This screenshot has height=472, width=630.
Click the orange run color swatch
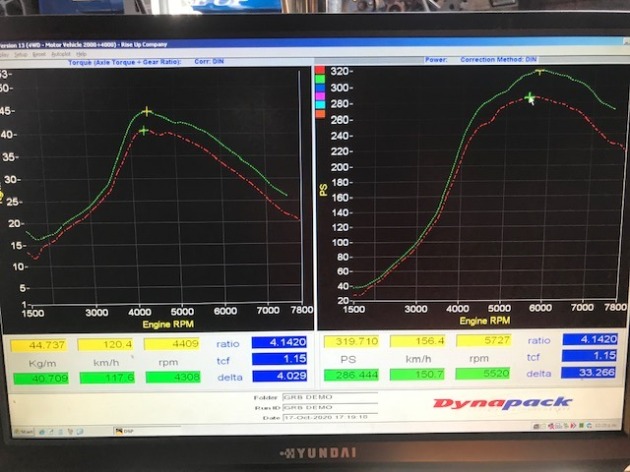320,115
